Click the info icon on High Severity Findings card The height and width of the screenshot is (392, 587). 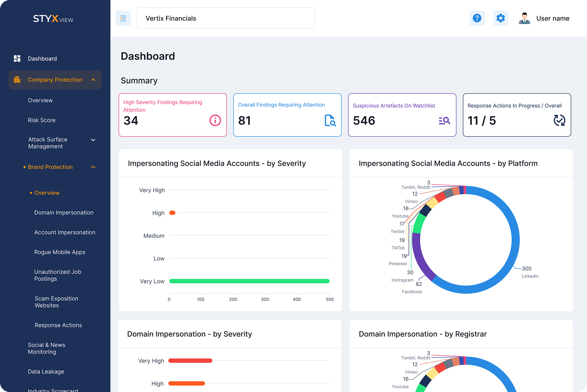click(x=215, y=120)
